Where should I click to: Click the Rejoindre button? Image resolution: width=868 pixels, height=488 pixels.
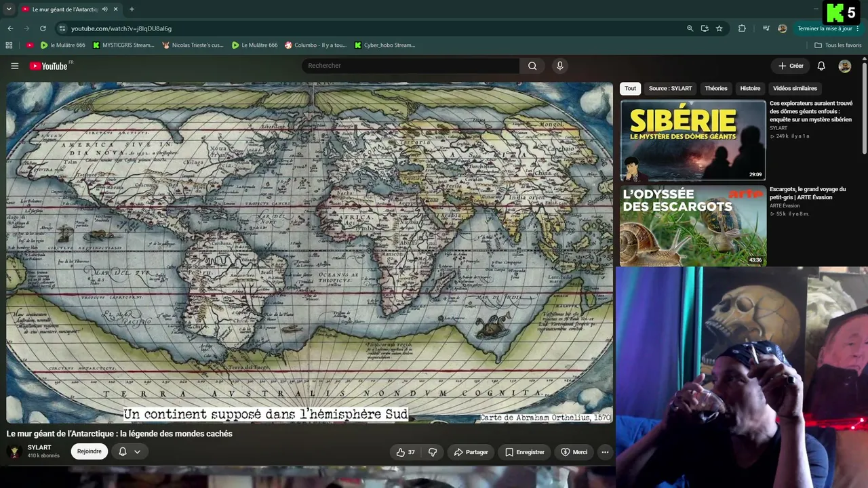click(x=90, y=451)
